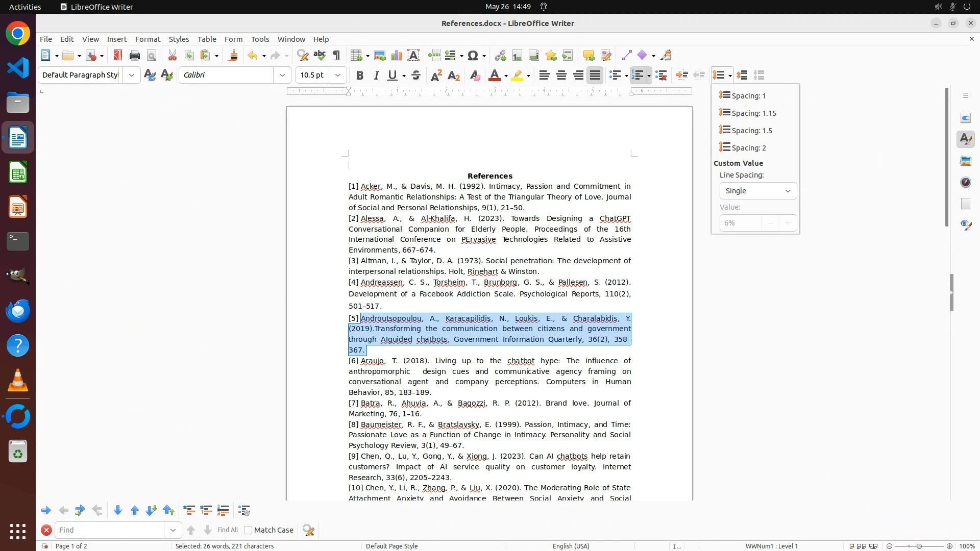This screenshot has width=980, height=551.
Task: Click Insert Image toolbar icon
Action: coord(380,56)
